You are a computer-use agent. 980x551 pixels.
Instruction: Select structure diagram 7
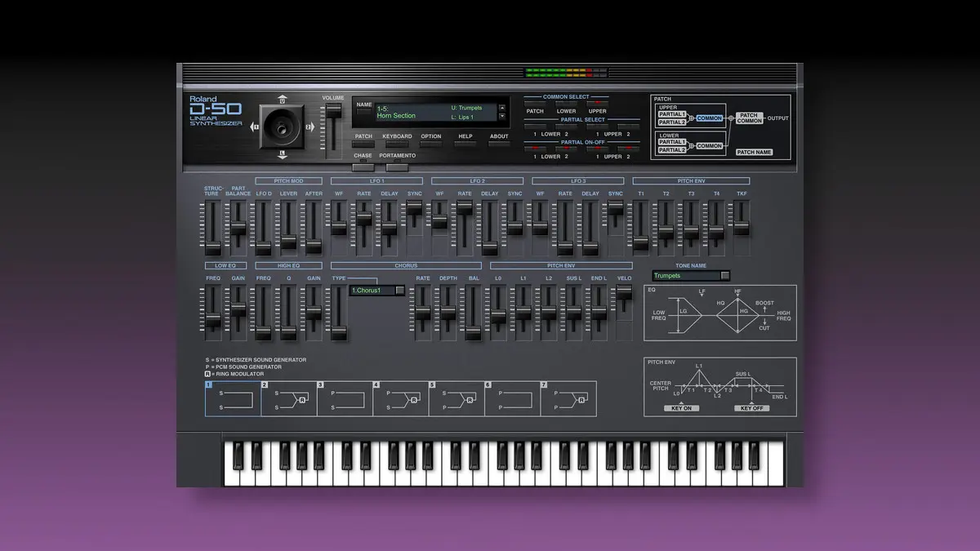[x=568, y=398]
